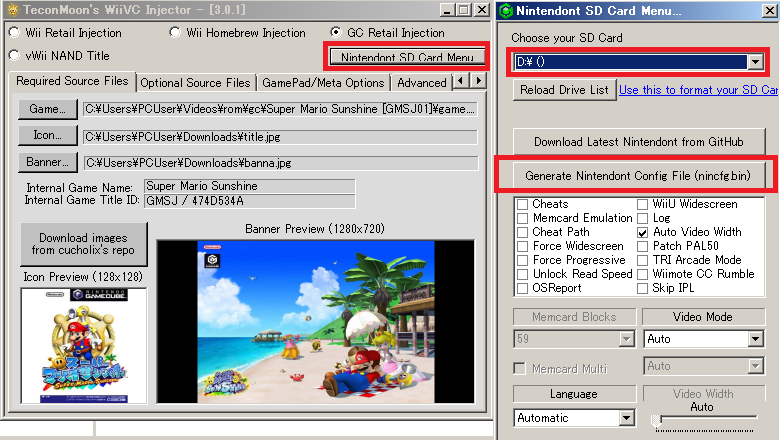Click the Nintendont SD Card Menu title icon

point(505,10)
